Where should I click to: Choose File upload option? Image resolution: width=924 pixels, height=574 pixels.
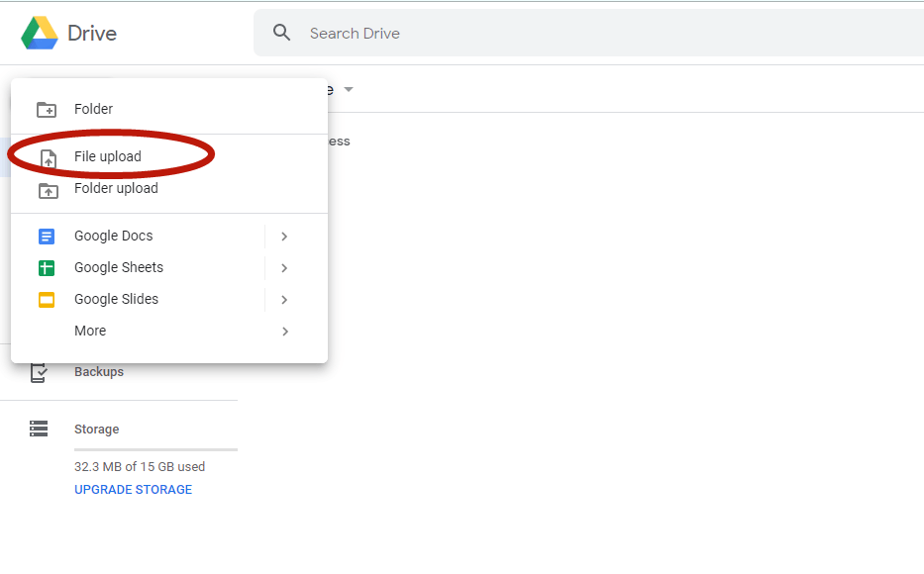tap(169, 156)
